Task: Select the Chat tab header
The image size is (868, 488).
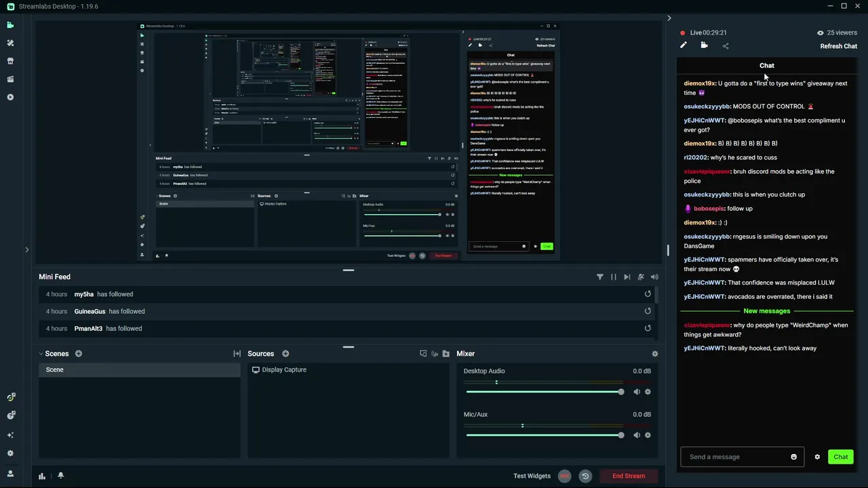Action: coord(767,66)
